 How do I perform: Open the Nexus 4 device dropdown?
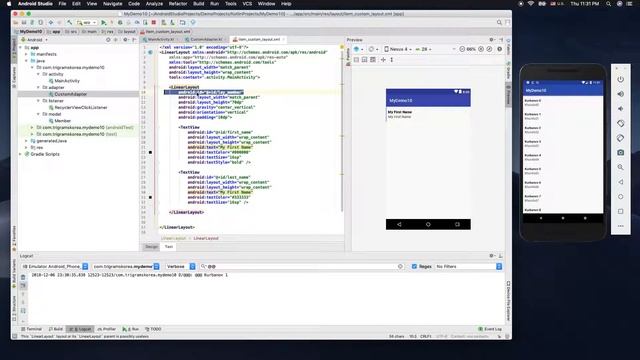[398, 49]
